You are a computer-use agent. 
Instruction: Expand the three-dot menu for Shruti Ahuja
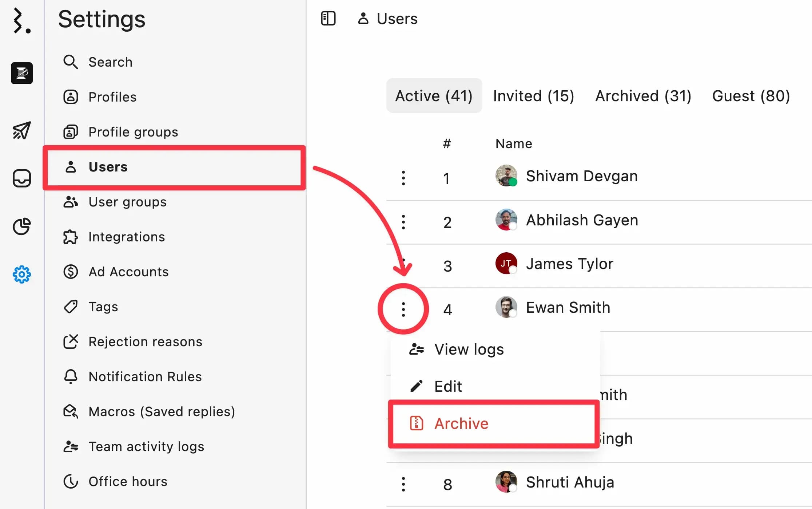403,484
